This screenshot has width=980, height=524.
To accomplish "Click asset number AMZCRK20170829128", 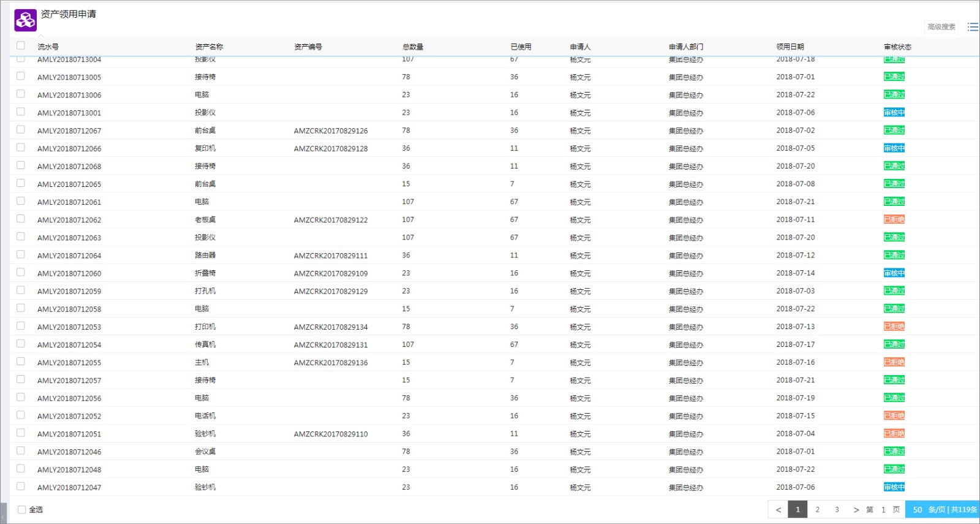I will click(x=331, y=148).
